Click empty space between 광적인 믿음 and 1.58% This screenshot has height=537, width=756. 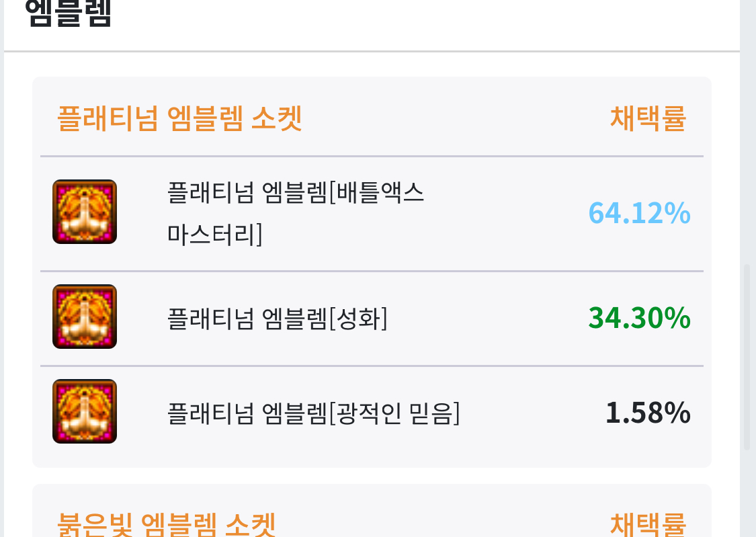531,413
